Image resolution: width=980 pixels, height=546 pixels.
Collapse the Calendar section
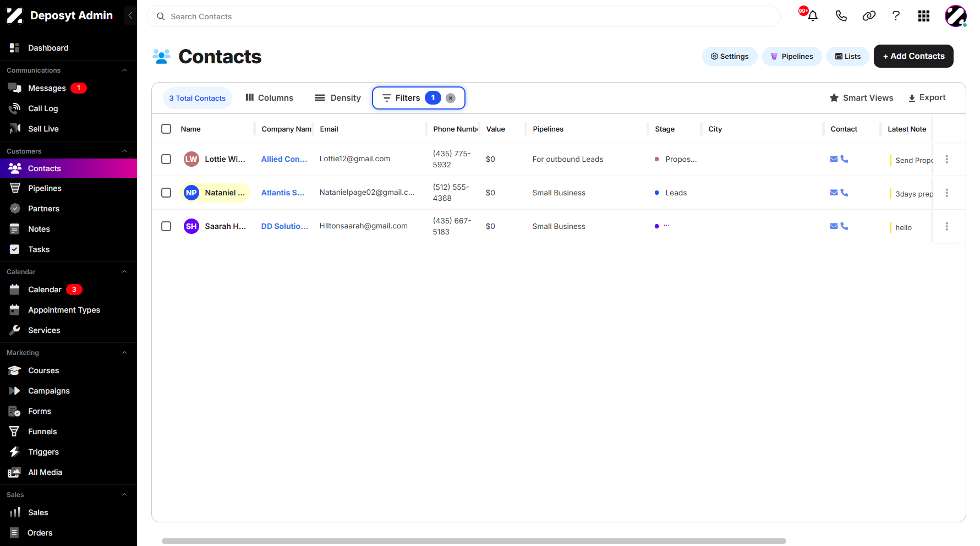pos(124,272)
